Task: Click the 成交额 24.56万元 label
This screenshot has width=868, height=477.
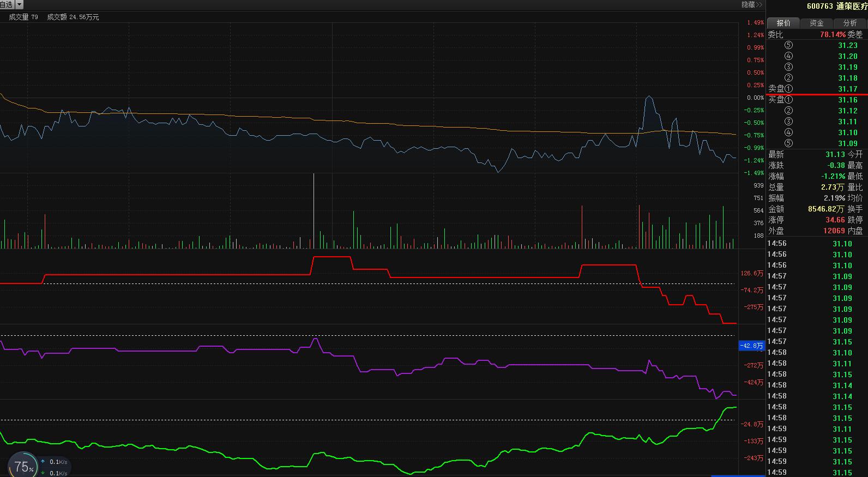Action: coord(73,17)
